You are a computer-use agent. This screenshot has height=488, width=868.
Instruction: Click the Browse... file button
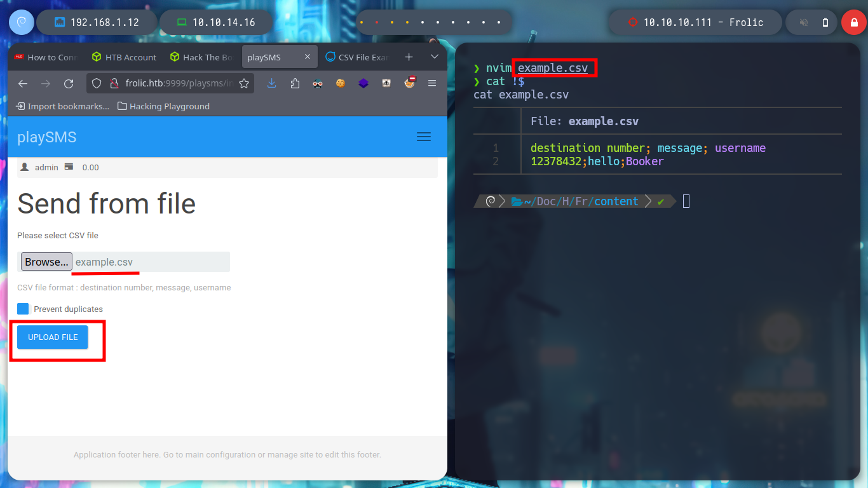click(x=46, y=262)
